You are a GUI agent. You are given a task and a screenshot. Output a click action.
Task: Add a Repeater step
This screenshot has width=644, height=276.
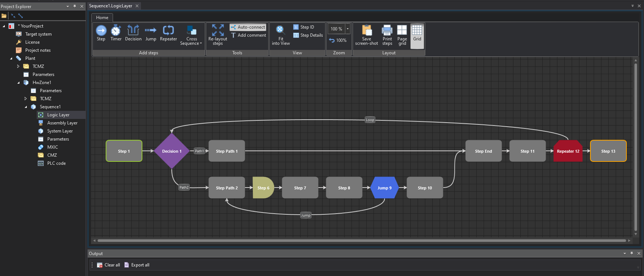coord(168,33)
